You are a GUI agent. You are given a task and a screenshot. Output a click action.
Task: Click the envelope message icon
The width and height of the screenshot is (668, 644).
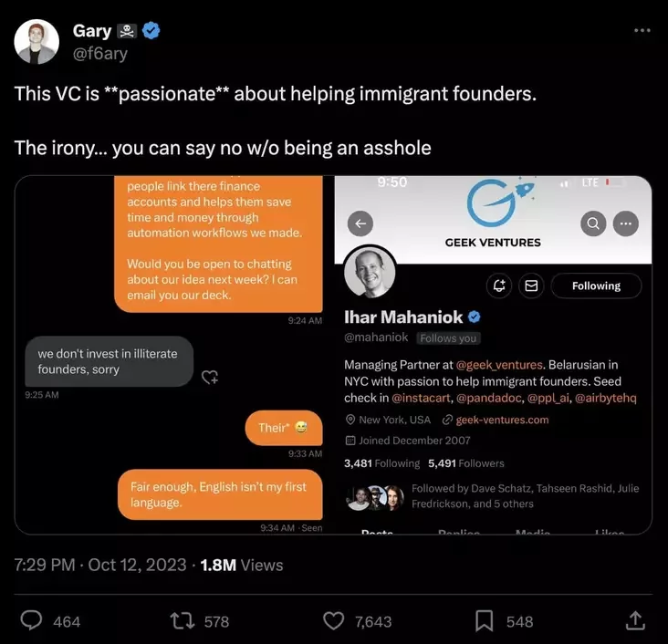pyautogui.click(x=530, y=286)
